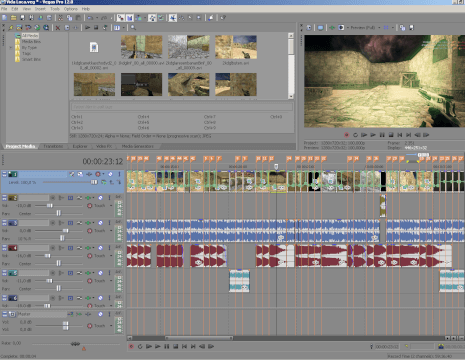
Task: Open the Views dropdown in Project Media
Action: pyautogui.click(x=123, y=28)
